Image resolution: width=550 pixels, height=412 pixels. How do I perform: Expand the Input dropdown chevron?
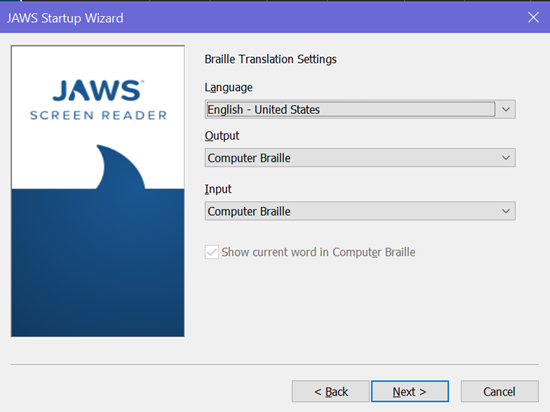pos(505,211)
